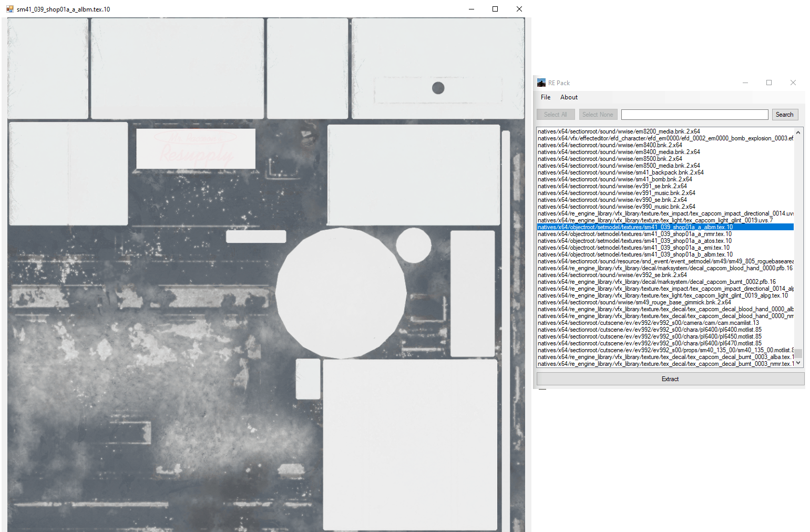Click the Extract button
810x532 pixels.
coord(670,379)
